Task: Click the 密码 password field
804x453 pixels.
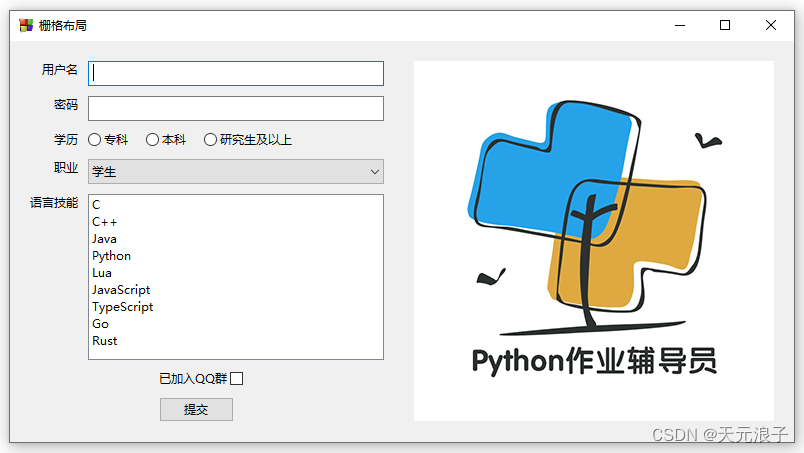Action: click(236, 108)
